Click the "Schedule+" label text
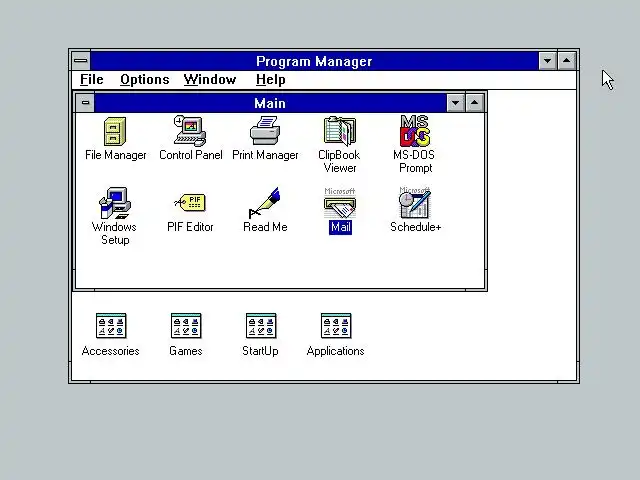 coord(416,227)
